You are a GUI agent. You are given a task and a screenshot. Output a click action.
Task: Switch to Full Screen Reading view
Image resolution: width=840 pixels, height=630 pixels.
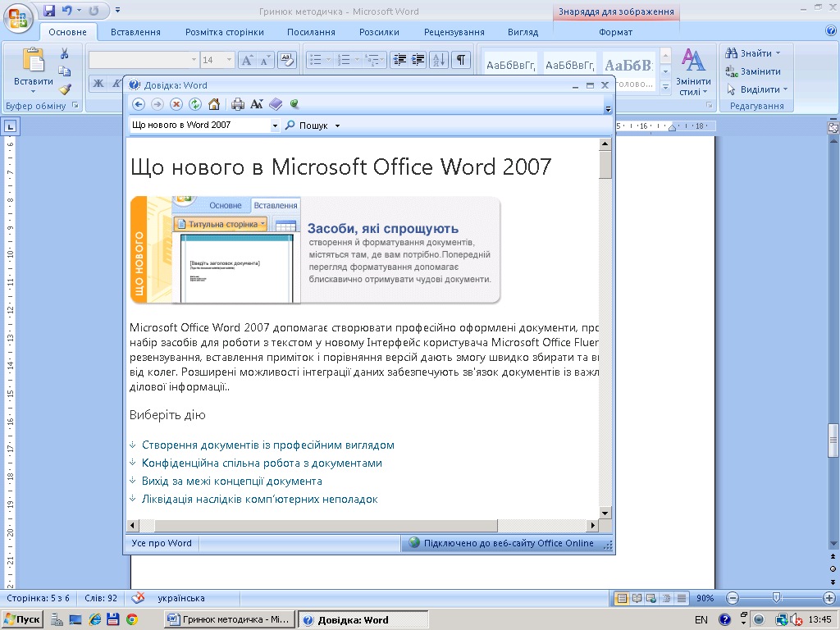pos(637,598)
